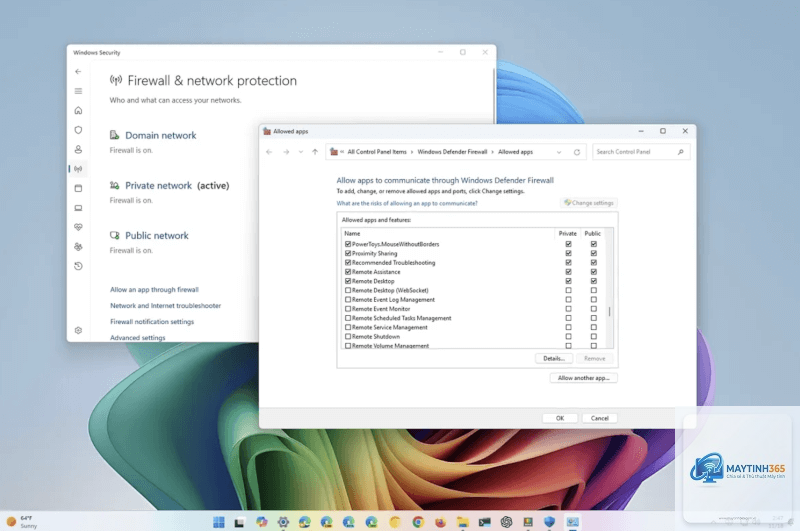
Task: Check Remote Event Log Management Private box
Action: coord(568,299)
